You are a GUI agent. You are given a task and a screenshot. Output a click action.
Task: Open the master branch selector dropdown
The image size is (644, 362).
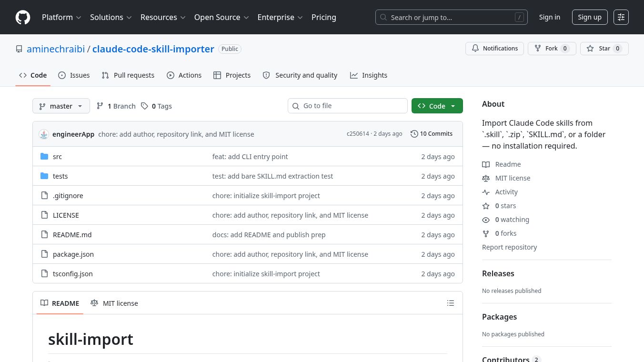tap(61, 106)
